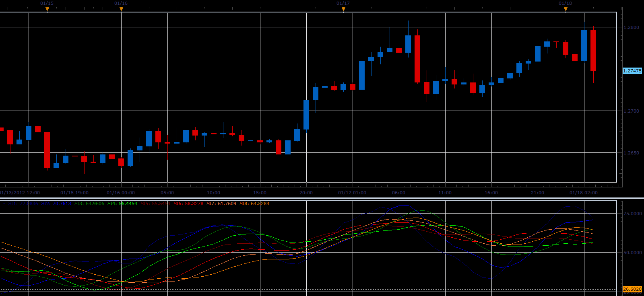Click the 11:00 time axis label

tap(445, 193)
